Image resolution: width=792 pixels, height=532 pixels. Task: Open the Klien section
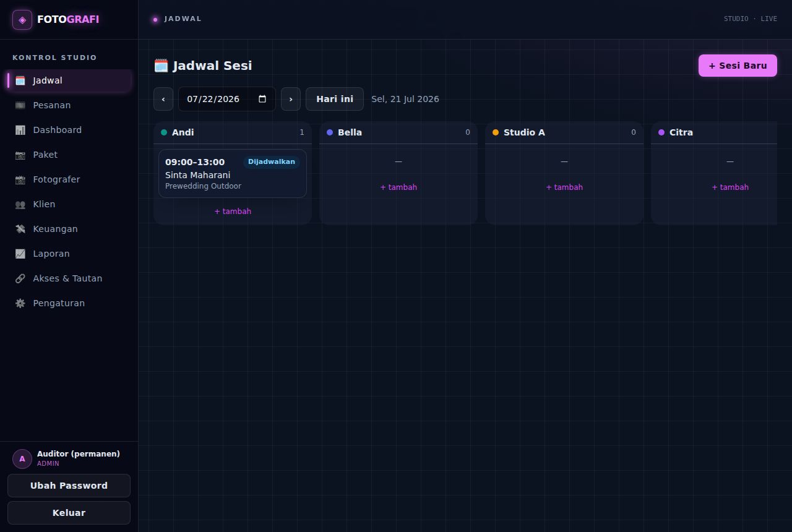[x=69, y=204]
